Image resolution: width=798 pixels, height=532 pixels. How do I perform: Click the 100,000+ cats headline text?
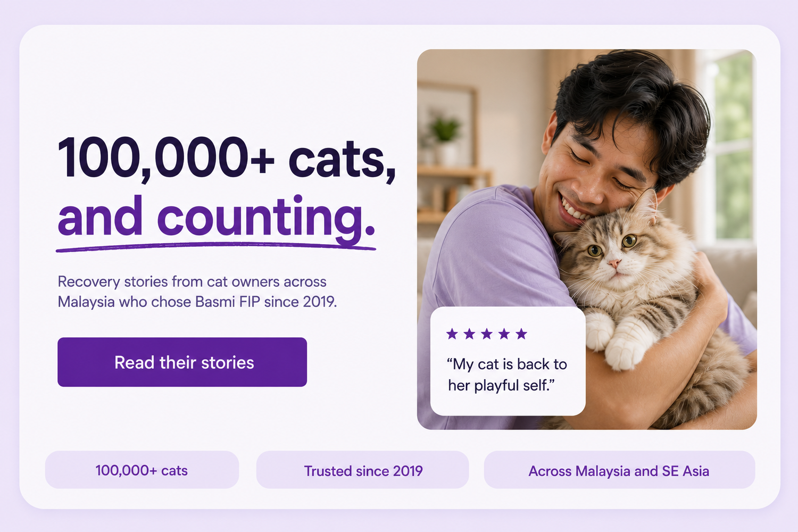227,158
